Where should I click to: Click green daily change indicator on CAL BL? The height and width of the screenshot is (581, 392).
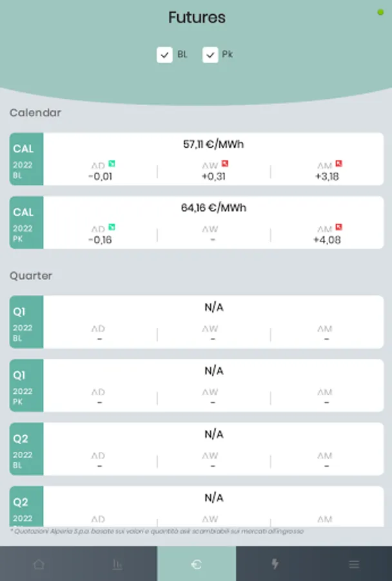[112, 164]
